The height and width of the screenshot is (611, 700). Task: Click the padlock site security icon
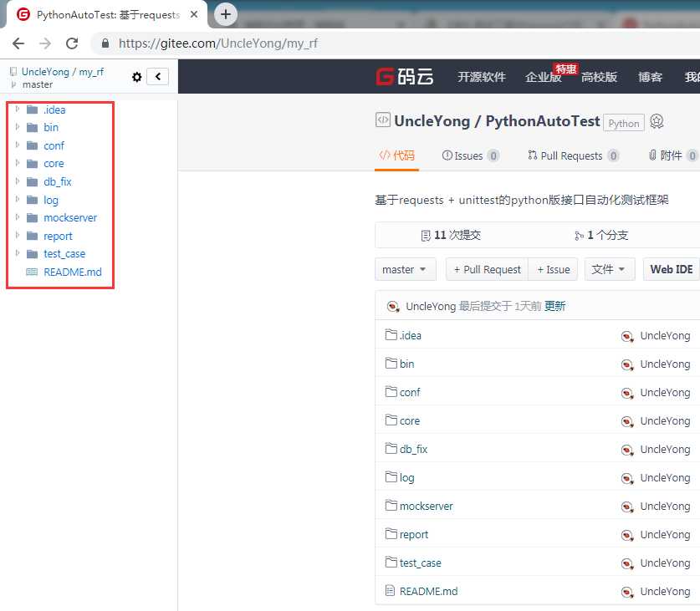tap(105, 43)
